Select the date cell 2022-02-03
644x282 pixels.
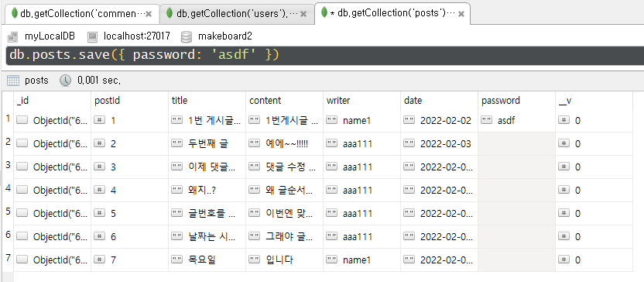(439, 143)
